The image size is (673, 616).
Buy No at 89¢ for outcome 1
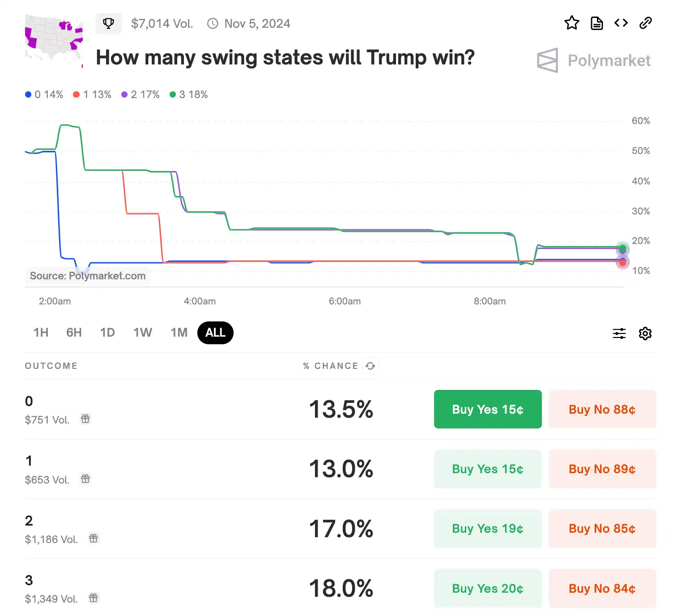602,469
